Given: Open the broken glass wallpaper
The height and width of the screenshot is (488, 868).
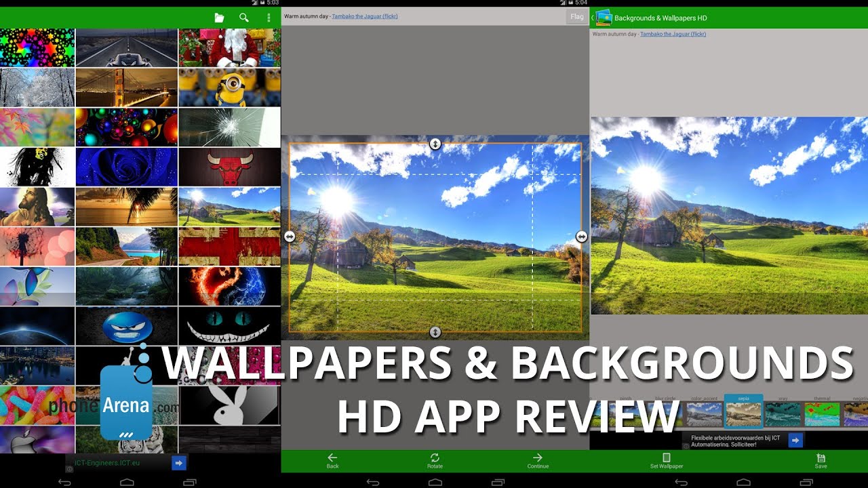Looking at the screenshot, I should coord(229,127).
